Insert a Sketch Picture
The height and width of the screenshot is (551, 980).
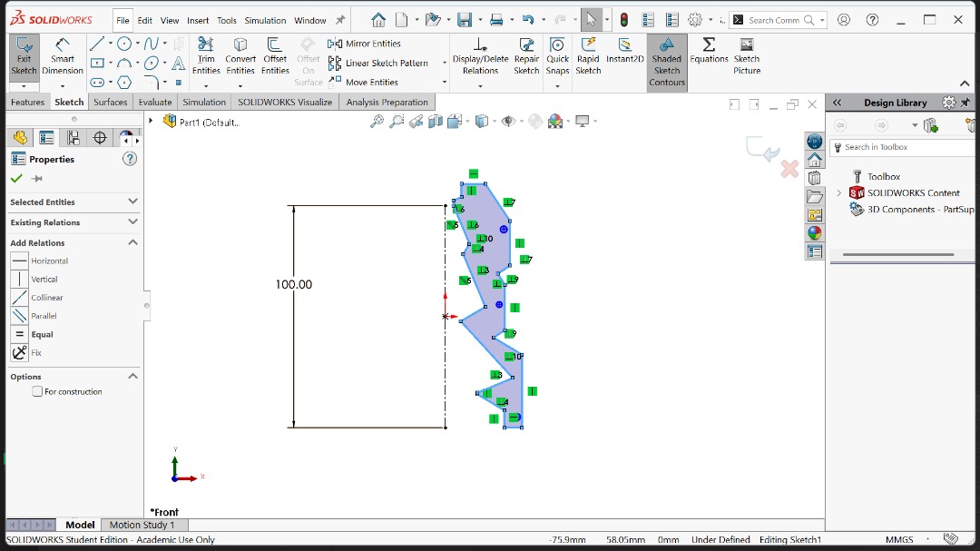[x=747, y=57]
